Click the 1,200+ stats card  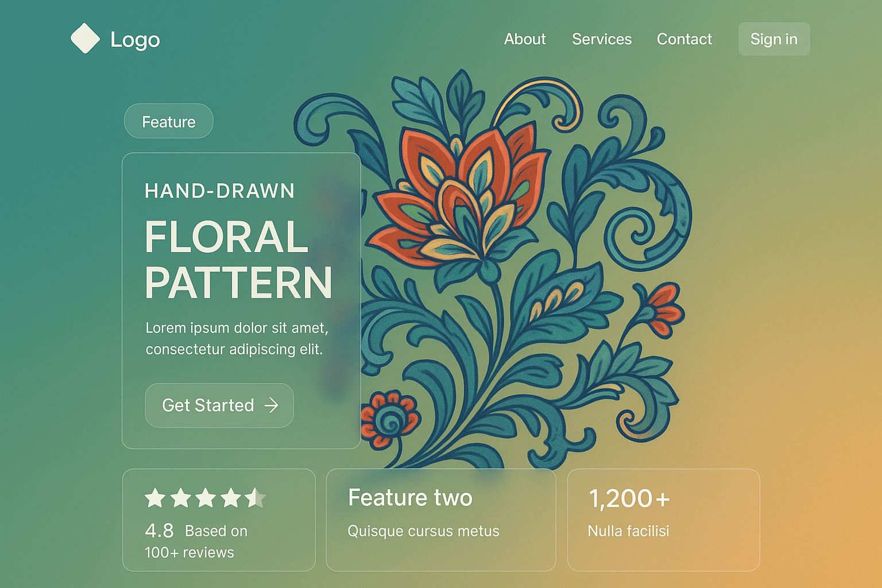[x=663, y=520]
